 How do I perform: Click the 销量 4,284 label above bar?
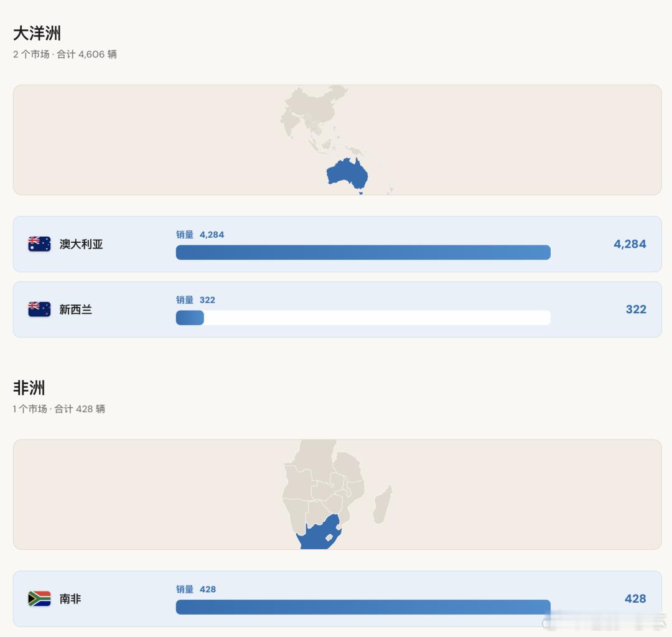point(200,235)
